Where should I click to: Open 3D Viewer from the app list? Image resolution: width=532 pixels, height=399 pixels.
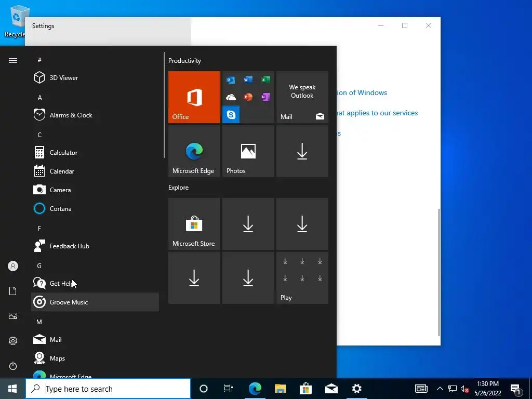pos(95,78)
